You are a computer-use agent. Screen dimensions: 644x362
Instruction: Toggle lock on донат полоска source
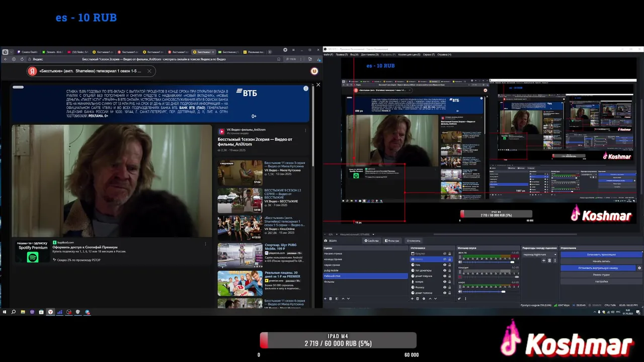coord(450,293)
